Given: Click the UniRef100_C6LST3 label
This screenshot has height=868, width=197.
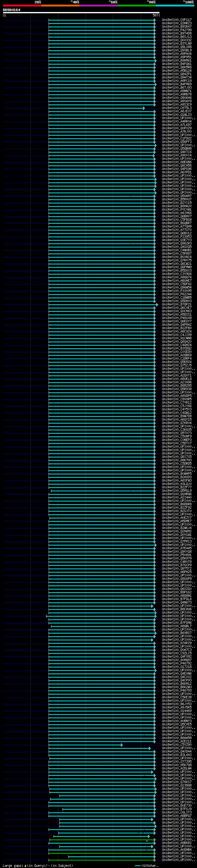Looking at the screenshot, I should coord(177,812).
